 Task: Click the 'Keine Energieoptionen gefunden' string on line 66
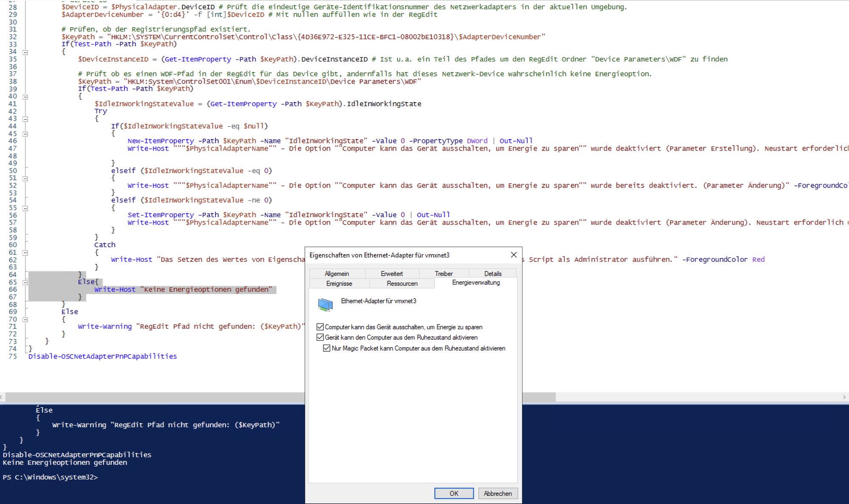[206, 289]
